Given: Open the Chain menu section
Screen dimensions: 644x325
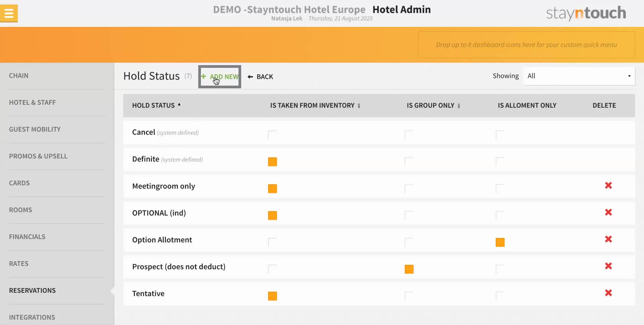Looking at the screenshot, I should (19, 76).
